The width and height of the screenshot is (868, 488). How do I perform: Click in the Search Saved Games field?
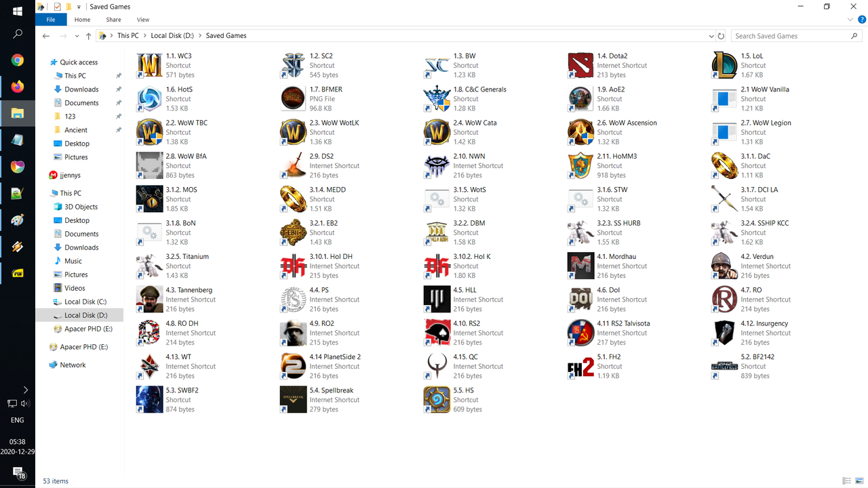tap(791, 36)
